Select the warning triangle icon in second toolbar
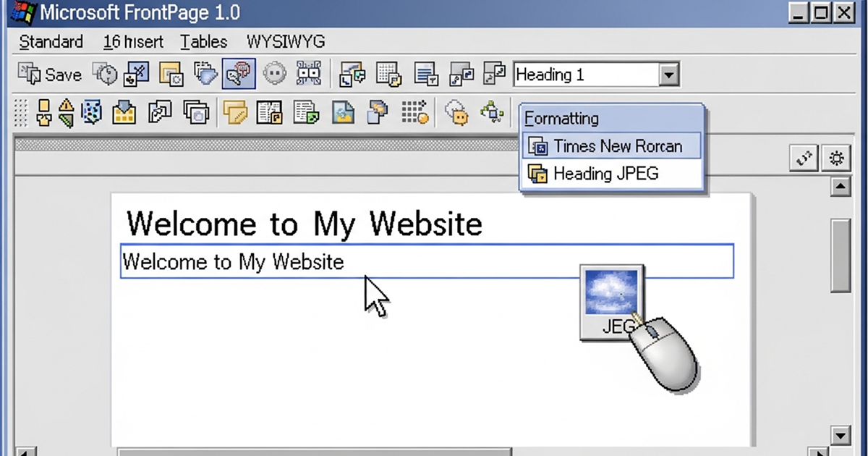Viewport: 868px width, 456px height. tap(65, 112)
